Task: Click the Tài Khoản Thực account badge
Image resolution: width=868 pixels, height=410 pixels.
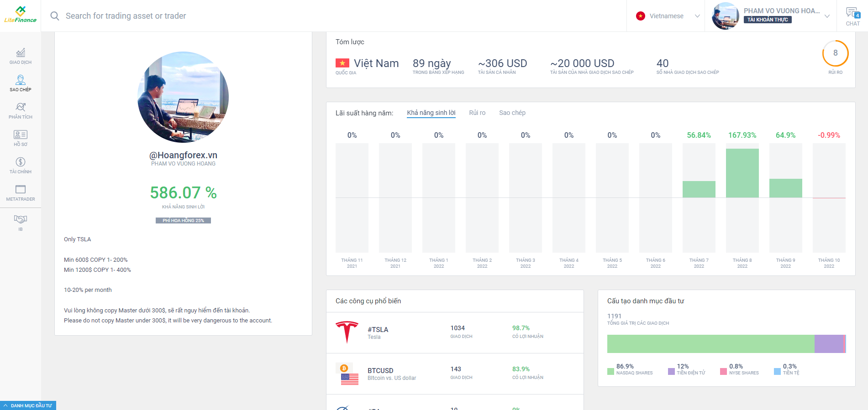Action: coord(768,20)
